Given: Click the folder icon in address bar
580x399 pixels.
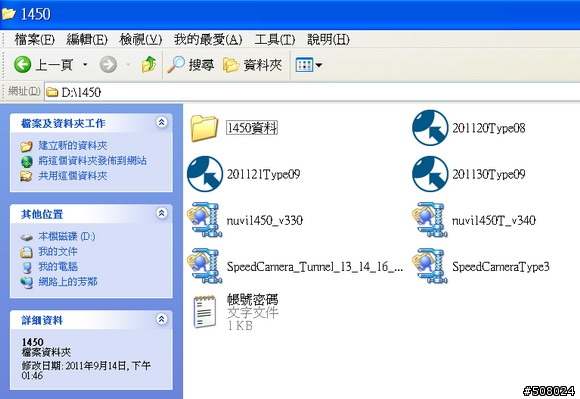Looking at the screenshot, I should [52, 92].
